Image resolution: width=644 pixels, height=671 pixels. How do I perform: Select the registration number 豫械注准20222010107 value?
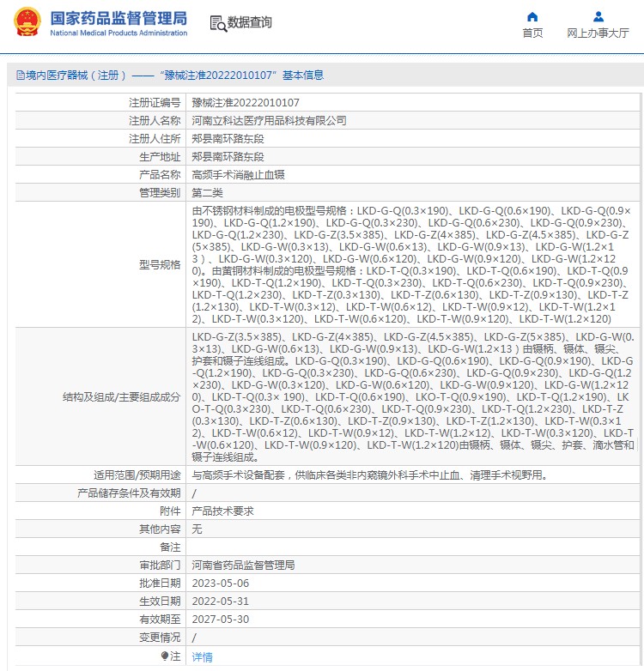[246, 103]
